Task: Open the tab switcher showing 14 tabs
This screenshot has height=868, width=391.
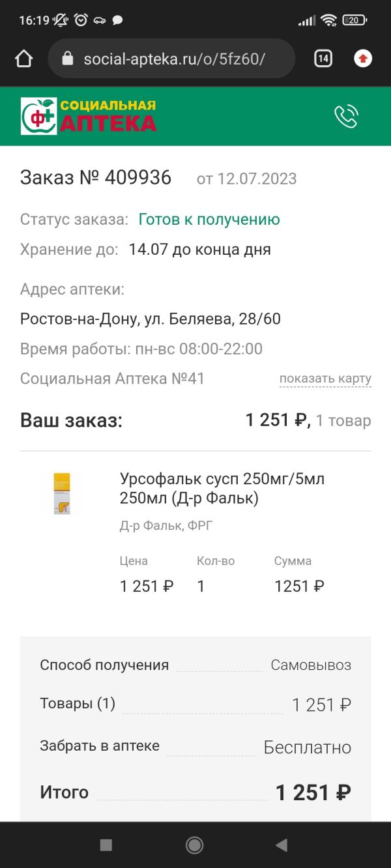Action: (323, 59)
